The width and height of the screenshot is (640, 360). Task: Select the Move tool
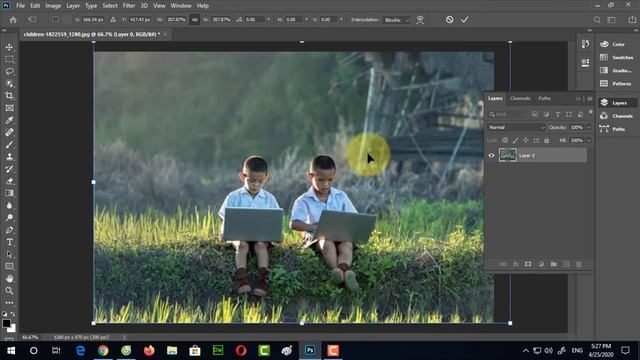click(9, 47)
